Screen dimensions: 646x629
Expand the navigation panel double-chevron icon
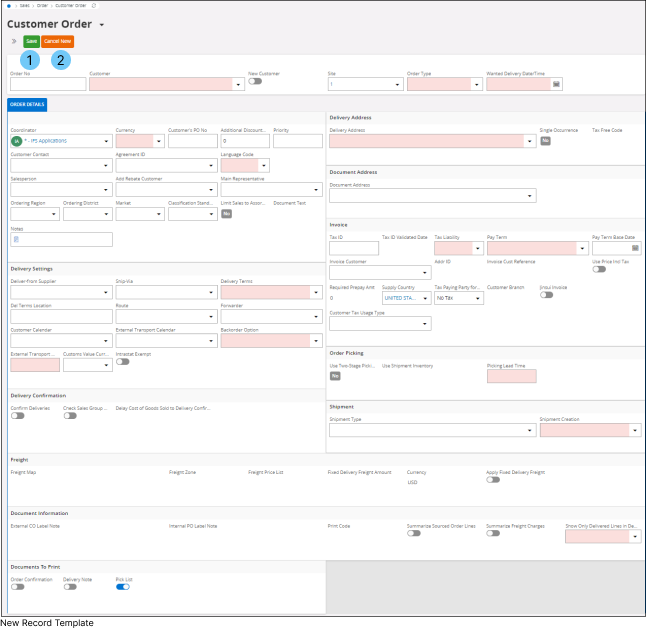point(14,42)
